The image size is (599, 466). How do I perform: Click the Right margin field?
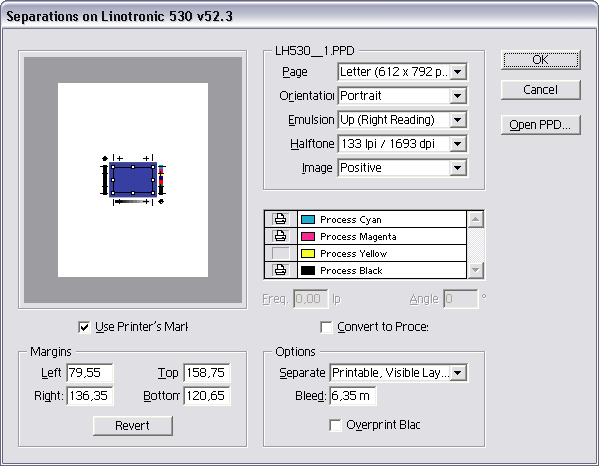(x=90, y=396)
